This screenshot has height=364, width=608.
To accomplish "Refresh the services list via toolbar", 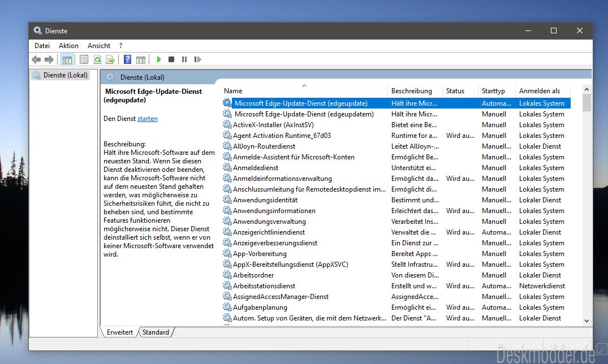I will (97, 60).
